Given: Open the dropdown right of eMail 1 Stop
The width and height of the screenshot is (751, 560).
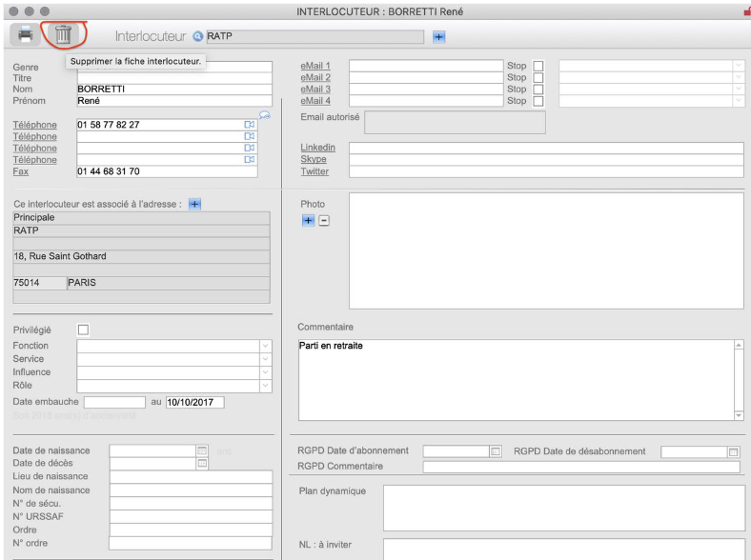Looking at the screenshot, I should [x=738, y=65].
